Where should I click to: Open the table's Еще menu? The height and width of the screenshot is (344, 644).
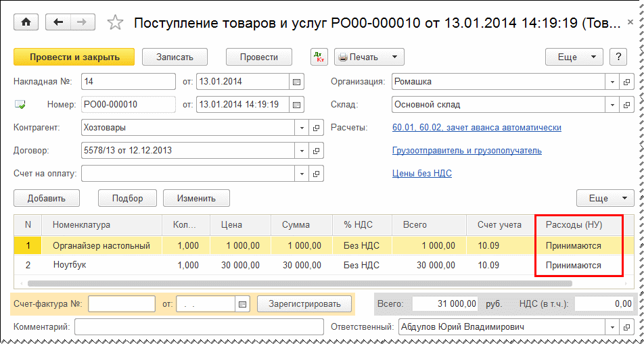click(x=605, y=198)
